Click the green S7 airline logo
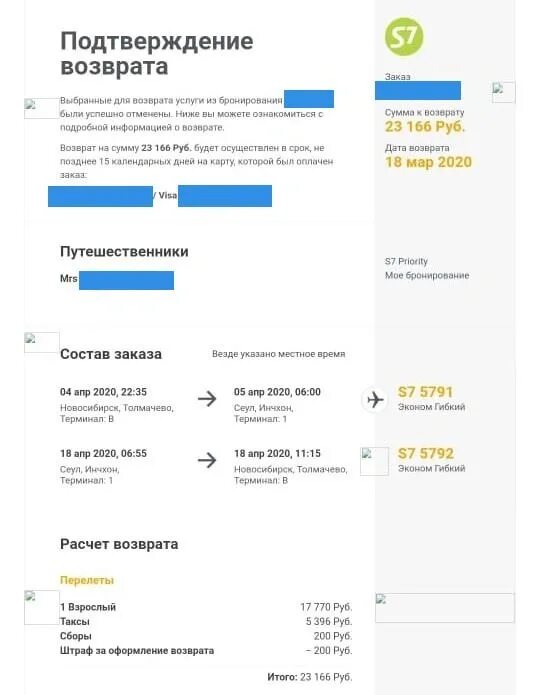534x695 pixels. (x=403, y=36)
